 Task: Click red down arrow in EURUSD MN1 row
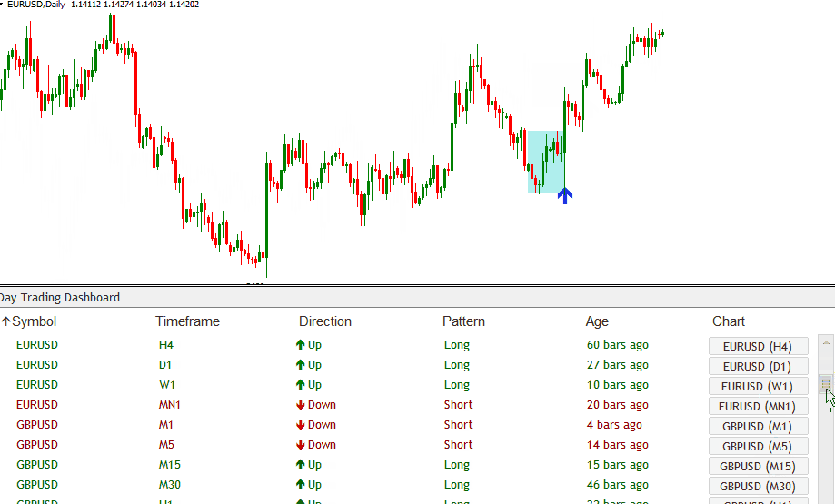coord(301,405)
